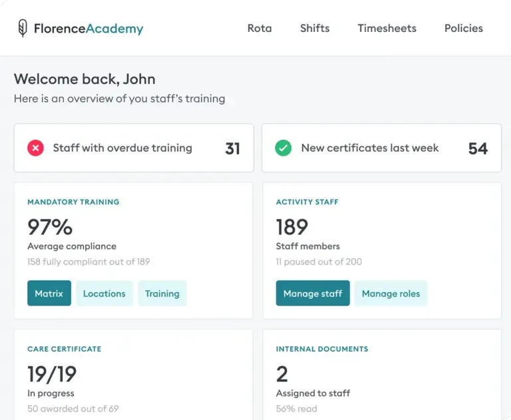This screenshot has width=511, height=420.
Task: Click the Average compliance label
Action: tap(72, 246)
